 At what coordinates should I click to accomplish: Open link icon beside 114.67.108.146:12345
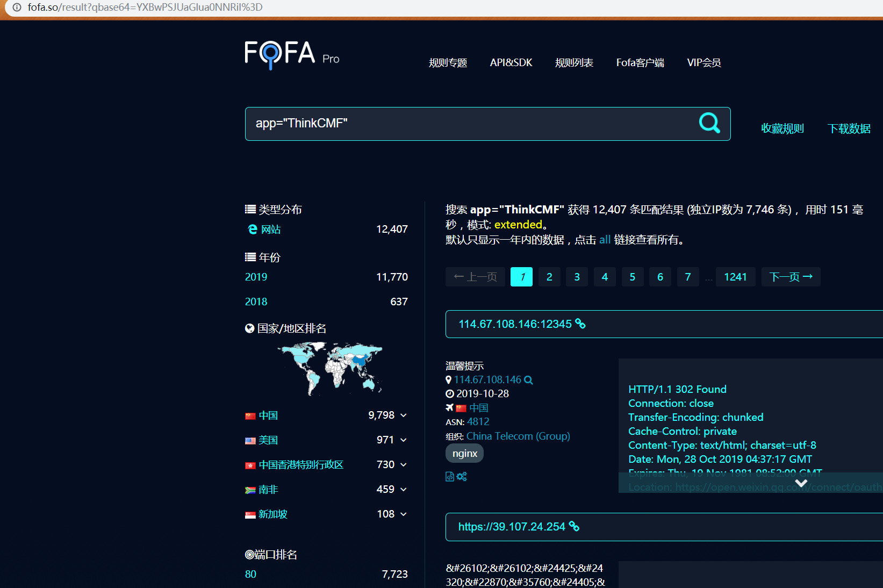[580, 324]
